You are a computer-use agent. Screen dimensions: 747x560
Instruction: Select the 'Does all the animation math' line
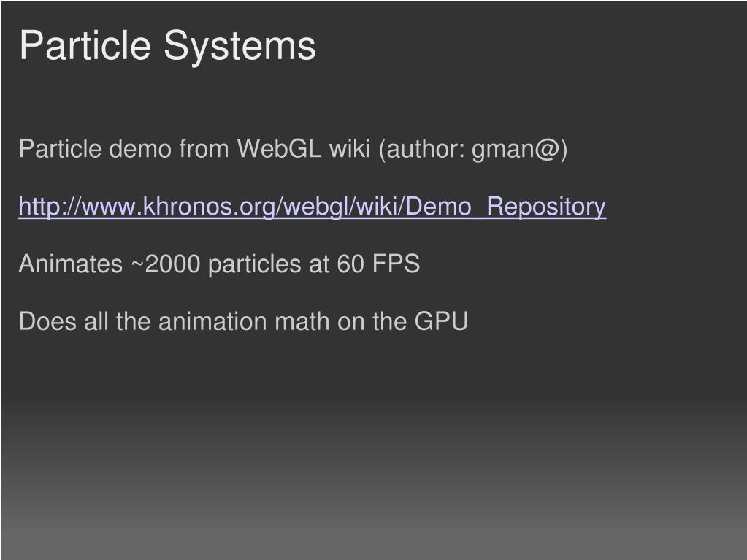[243, 321]
